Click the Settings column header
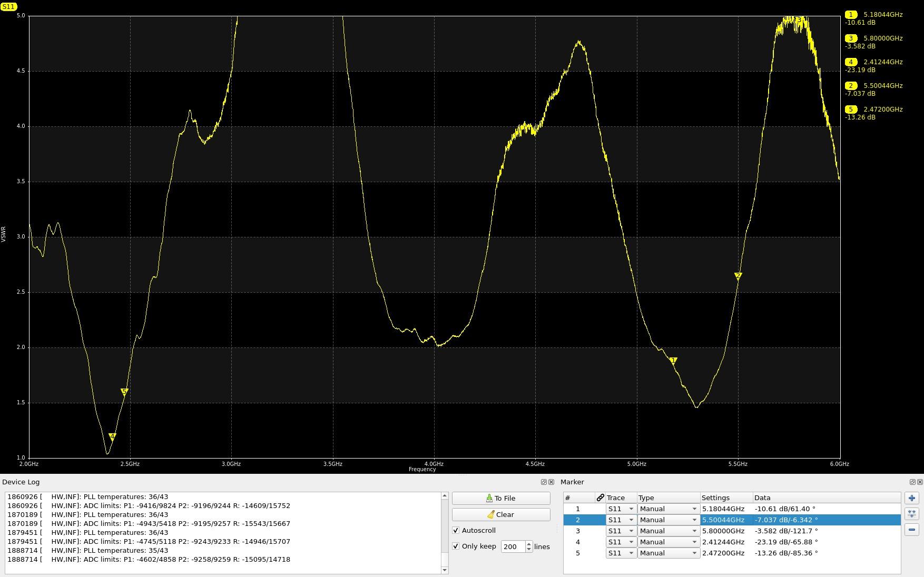The width and height of the screenshot is (924, 577). (726, 498)
